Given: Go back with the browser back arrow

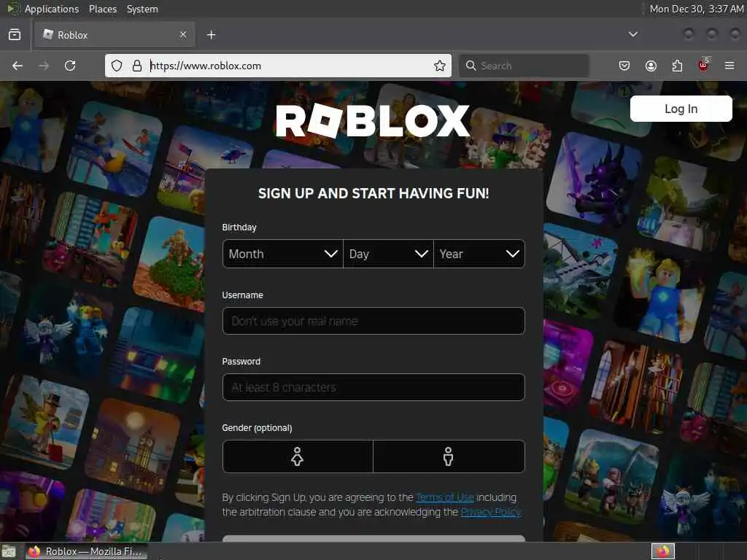Looking at the screenshot, I should [18, 66].
